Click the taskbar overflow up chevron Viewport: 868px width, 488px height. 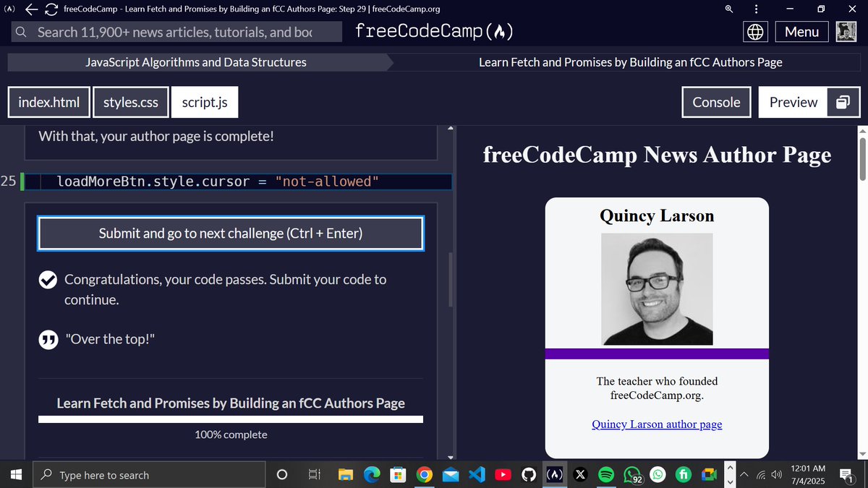730,467
